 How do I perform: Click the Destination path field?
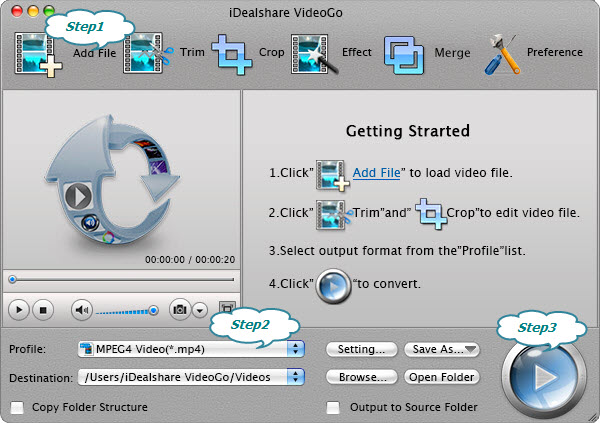(x=191, y=377)
